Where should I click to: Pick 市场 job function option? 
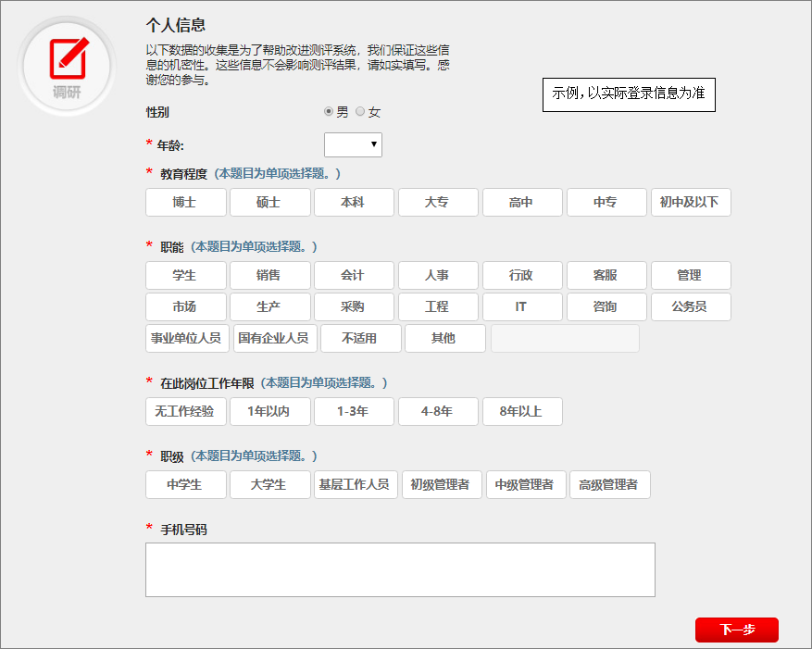tap(186, 306)
